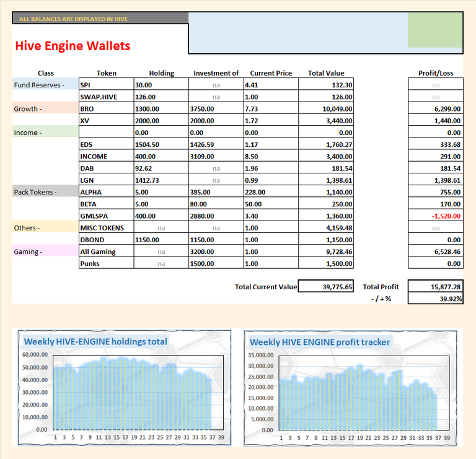
Task: Select Total Current Value cell 39,775.65
Action: (x=326, y=286)
